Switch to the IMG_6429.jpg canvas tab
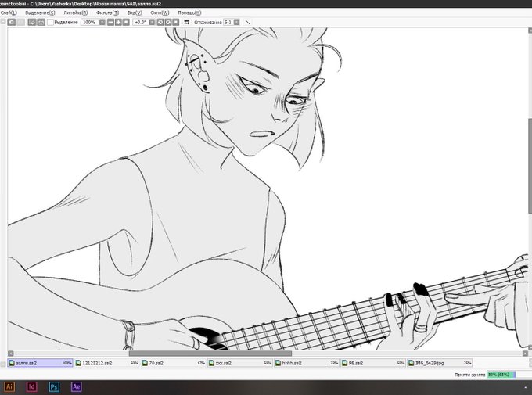This screenshot has height=395, width=532. [440, 363]
